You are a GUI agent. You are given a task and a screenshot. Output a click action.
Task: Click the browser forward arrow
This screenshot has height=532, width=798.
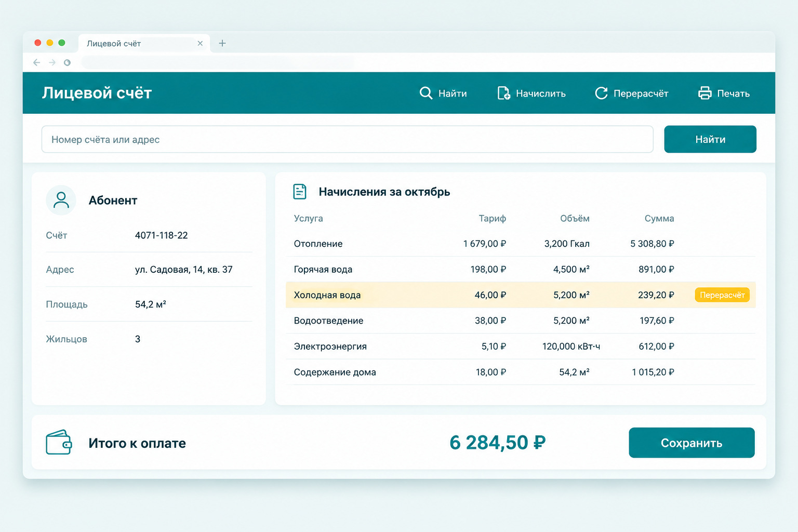pos(52,62)
